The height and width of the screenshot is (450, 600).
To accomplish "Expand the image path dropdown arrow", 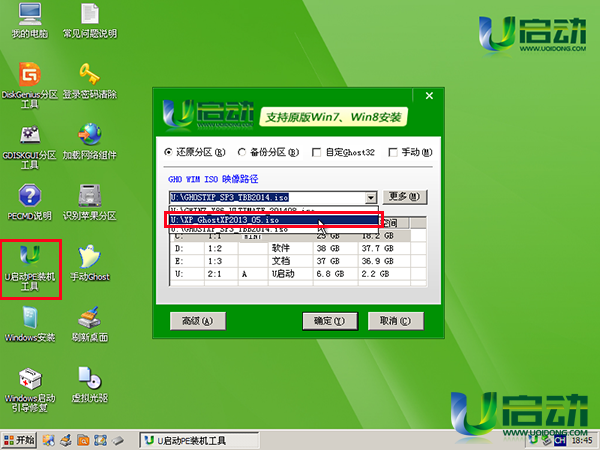I will pos(370,198).
